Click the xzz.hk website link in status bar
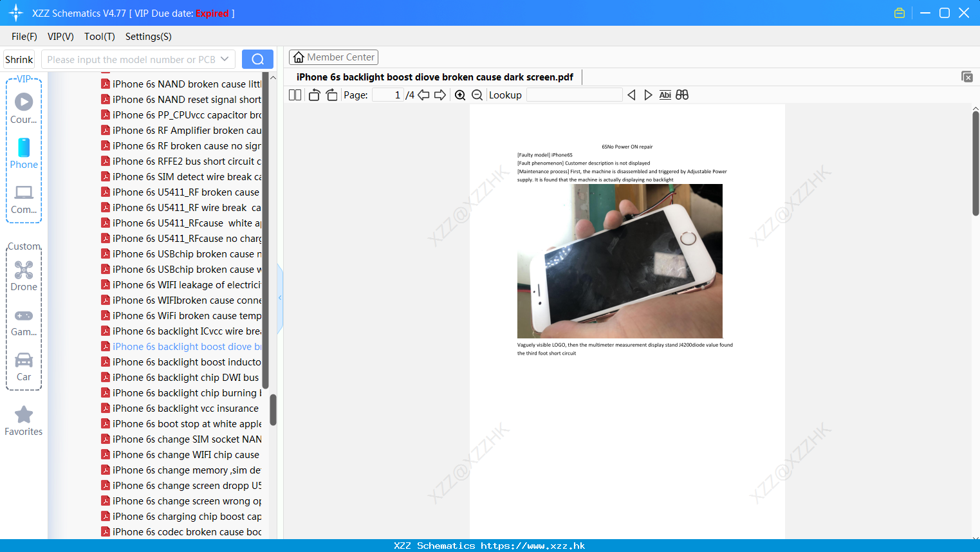Viewport: 980px width, 552px height. 533,546
